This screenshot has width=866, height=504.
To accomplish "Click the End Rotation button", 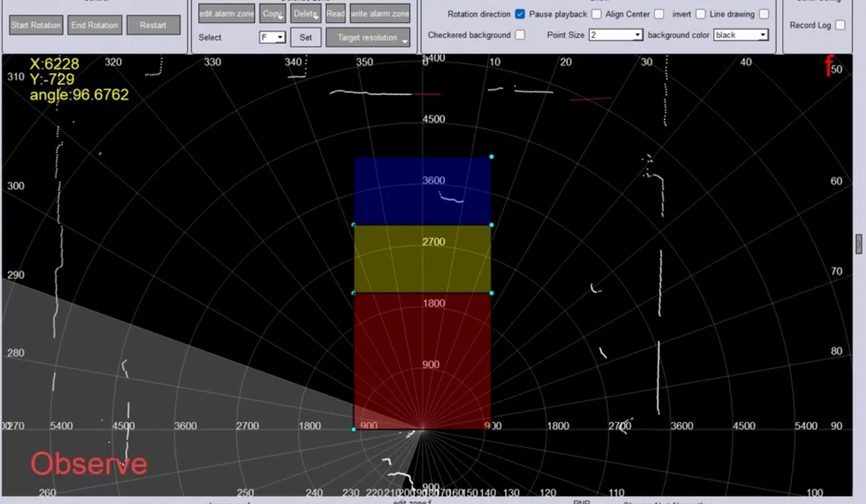I will click(x=95, y=25).
